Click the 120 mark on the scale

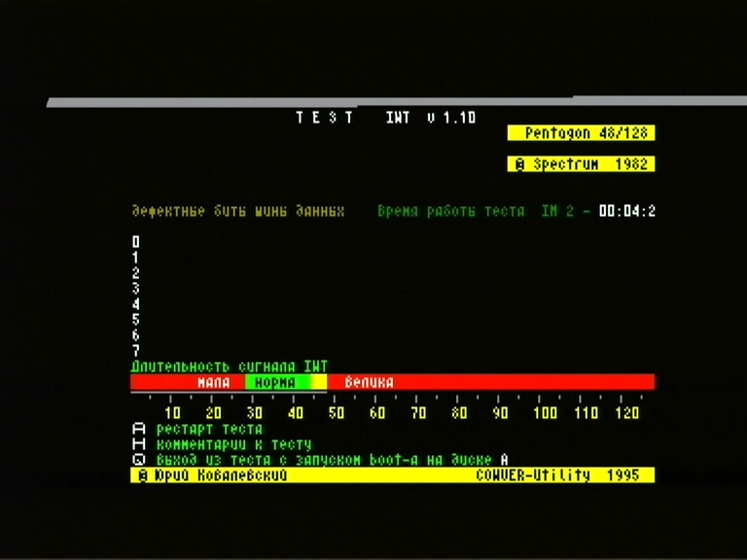pyautogui.click(x=626, y=413)
